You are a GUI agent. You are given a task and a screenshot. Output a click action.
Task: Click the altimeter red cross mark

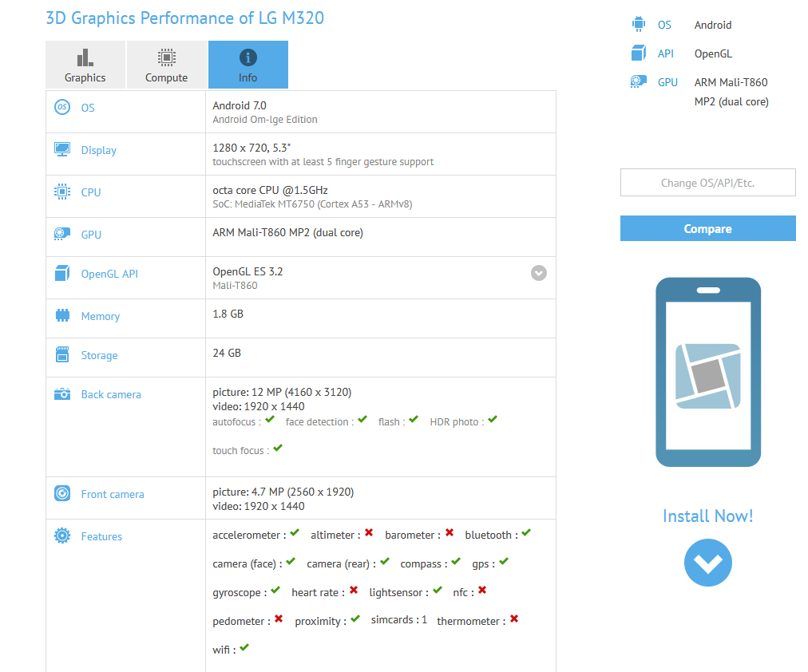[x=369, y=532]
